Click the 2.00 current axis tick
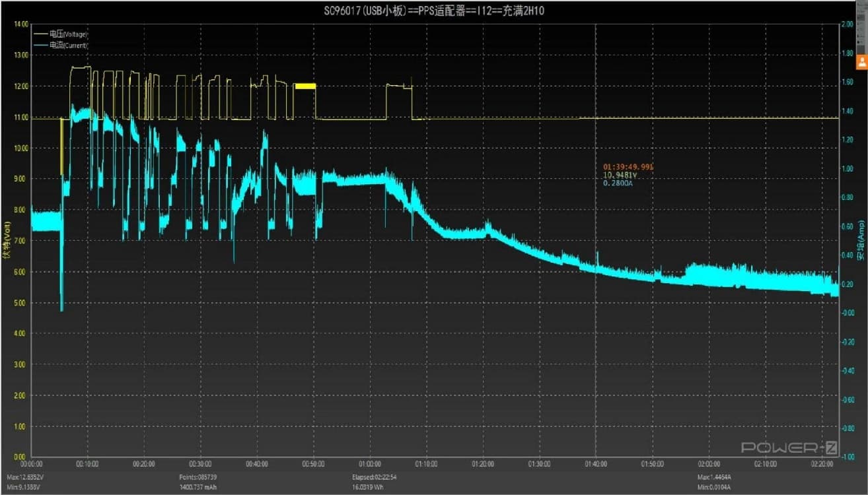The image size is (868, 495). [x=847, y=24]
